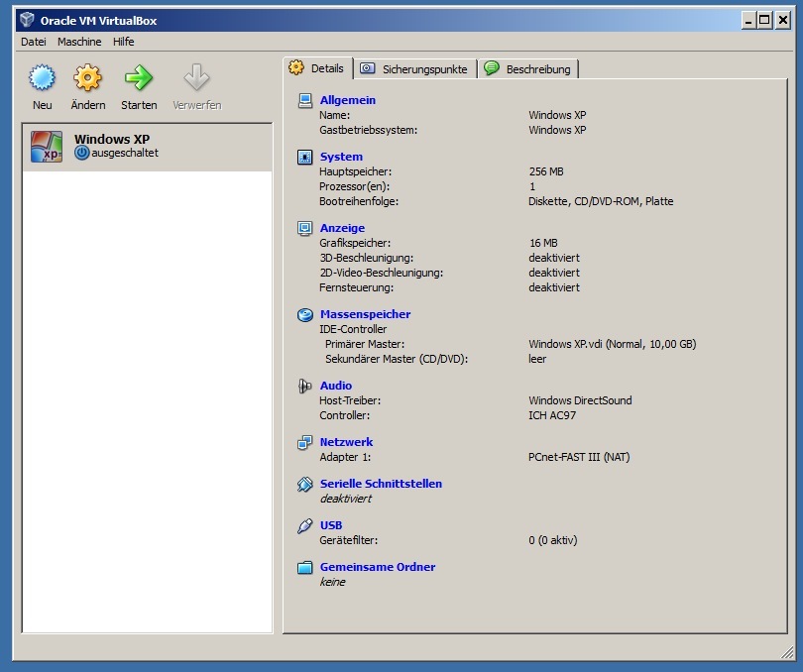Click the Fernsteuerung label
This screenshot has width=803, height=672.
357,287
